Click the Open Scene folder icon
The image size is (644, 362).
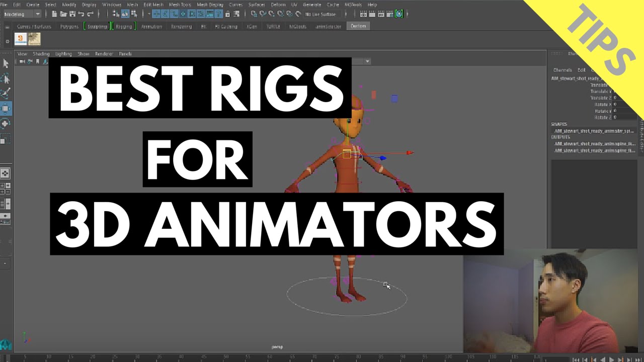point(63,14)
